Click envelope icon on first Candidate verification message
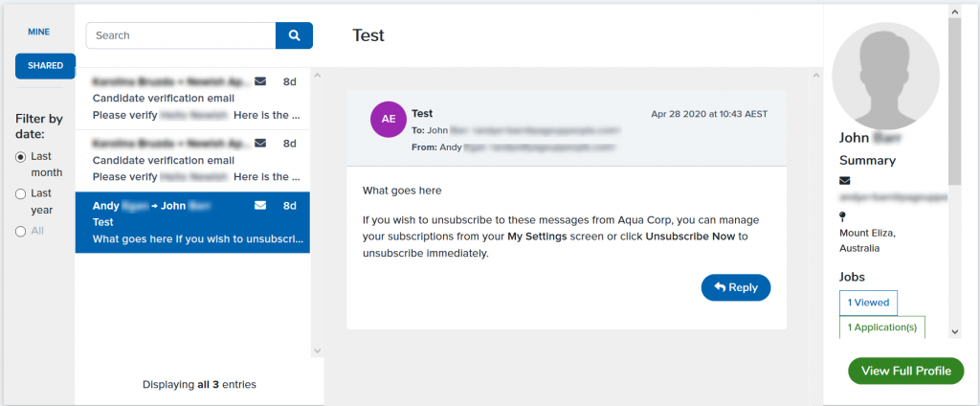Screen dimensions: 980x406 coord(260,81)
